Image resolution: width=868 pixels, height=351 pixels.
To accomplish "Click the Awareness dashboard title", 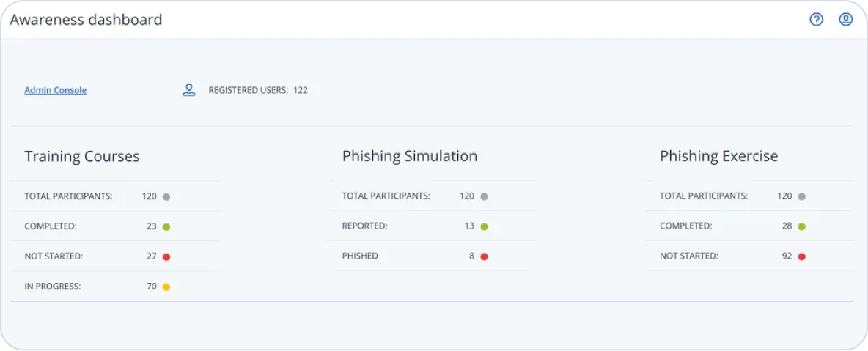I will (x=86, y=20).
